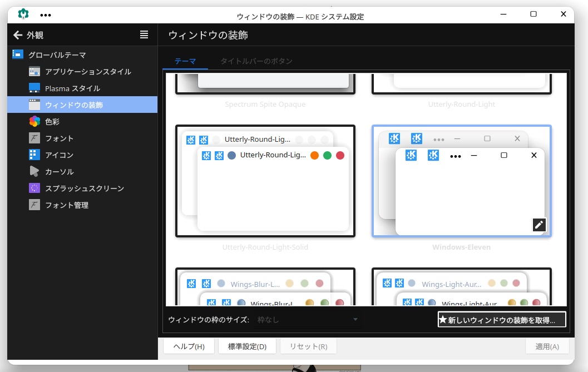Viewport: 588px width, 372px height.
Task: Click the リセット(R) button
Action: coord(308,346)
